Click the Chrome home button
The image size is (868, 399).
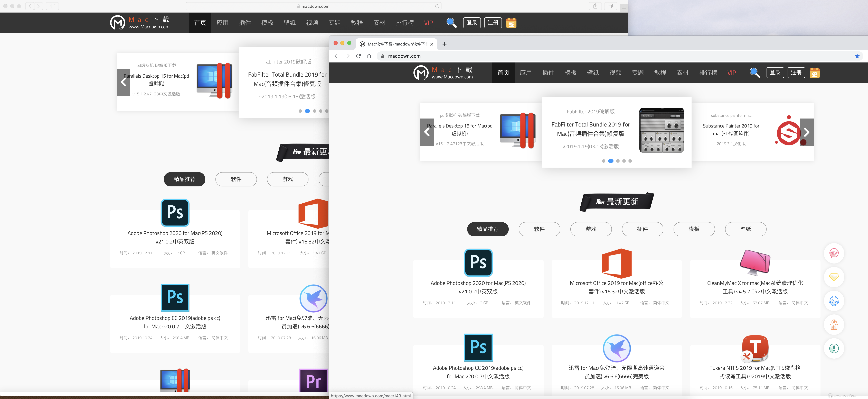click(x=369, y=56)
